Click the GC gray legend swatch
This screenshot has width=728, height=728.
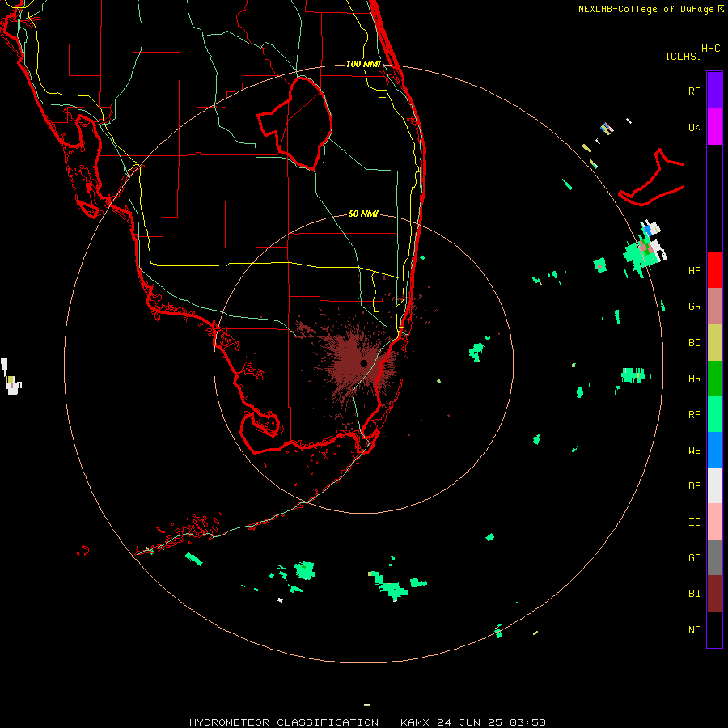tap(714, 557)
